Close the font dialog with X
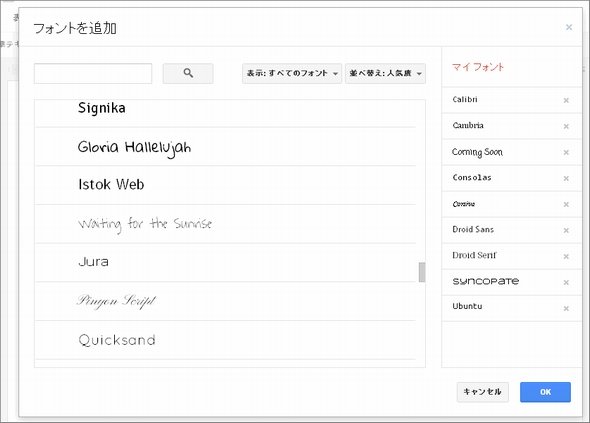Screen dimensions: 590x423 (x=569, y=27)
